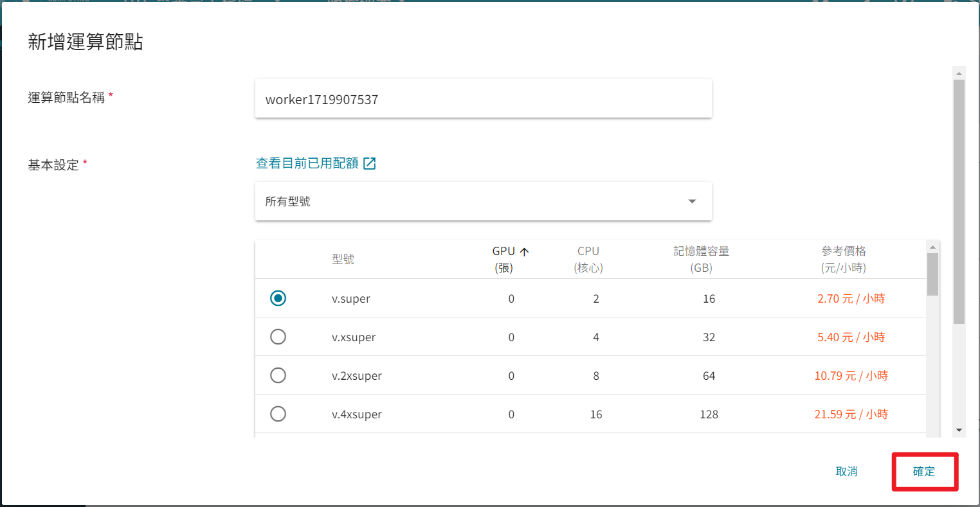Click the 128 memory value
The image size is (980, 507).
709,414
